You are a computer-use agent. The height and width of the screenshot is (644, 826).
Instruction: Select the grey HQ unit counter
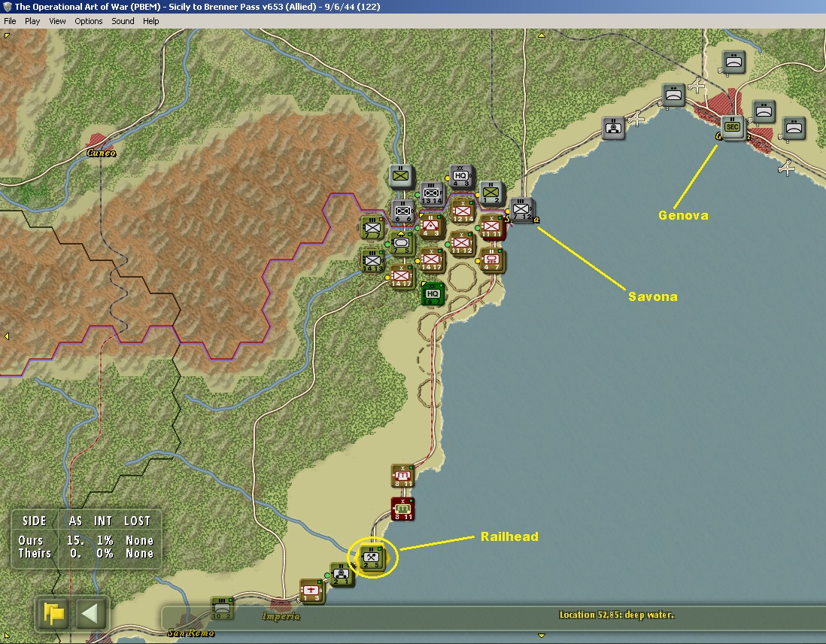pyautogui.click(x=461, y=176)
